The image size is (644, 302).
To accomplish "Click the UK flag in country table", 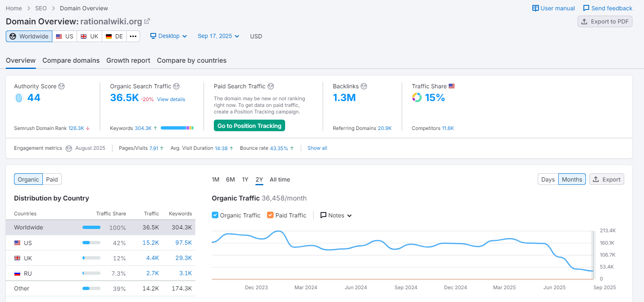I will [17, 258].
